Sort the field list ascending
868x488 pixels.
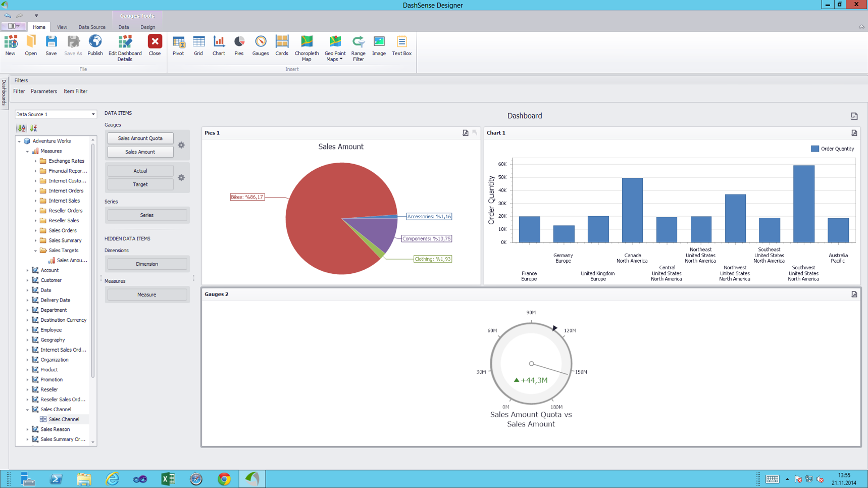point(21,128)
